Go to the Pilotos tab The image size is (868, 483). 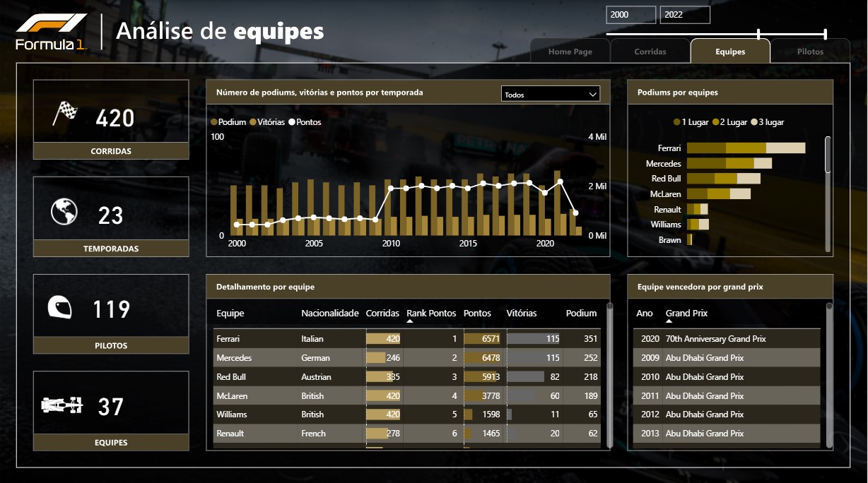(810, 52)
